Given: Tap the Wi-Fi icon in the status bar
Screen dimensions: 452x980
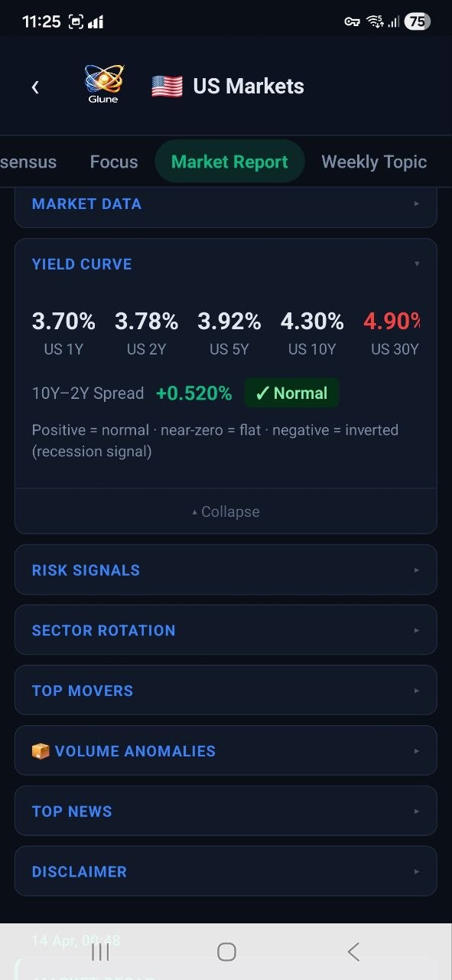Looking at the screenshot, I should [x=376, y=21].
